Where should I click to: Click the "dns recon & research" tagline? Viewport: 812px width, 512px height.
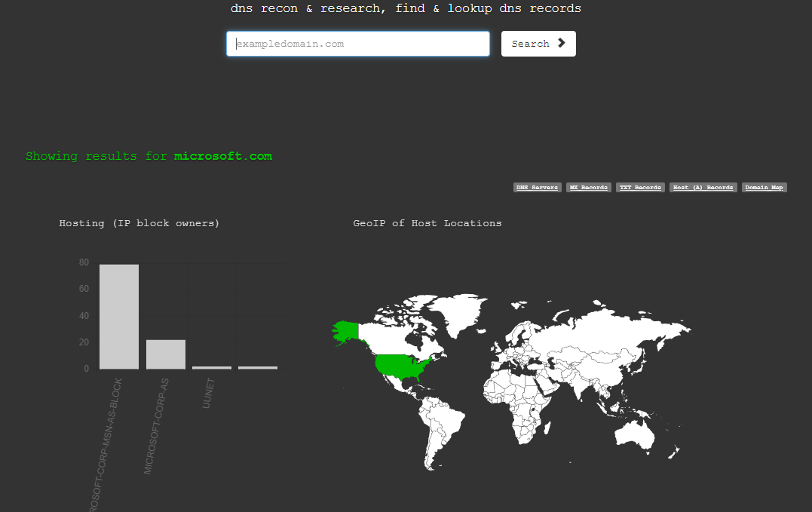click(x=406, y=8)
